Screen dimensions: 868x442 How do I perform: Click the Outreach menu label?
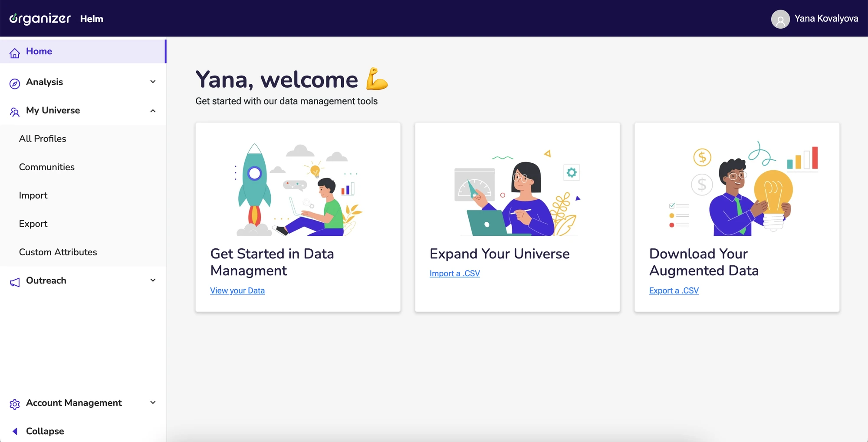click(46, 280)
